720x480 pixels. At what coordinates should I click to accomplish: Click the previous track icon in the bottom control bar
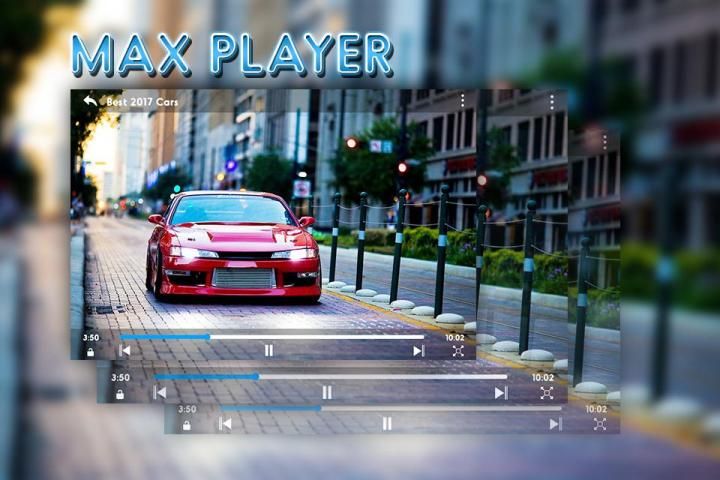(225, 424)
